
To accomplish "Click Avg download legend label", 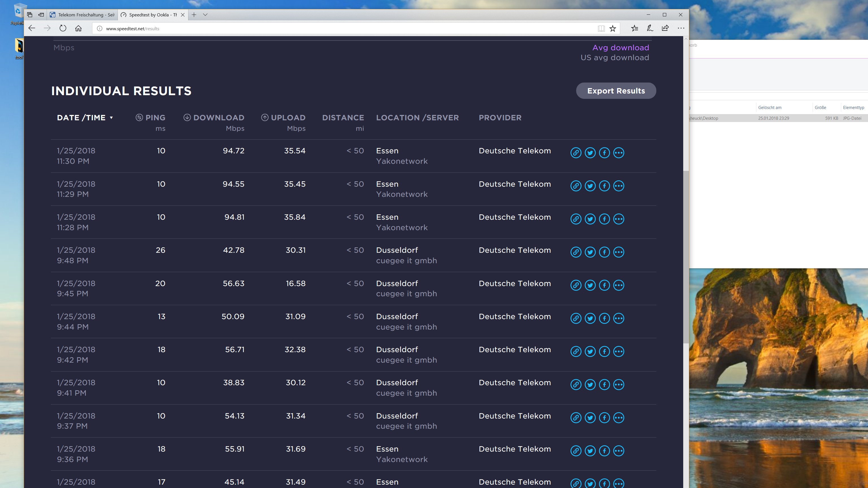I will 621,47.
